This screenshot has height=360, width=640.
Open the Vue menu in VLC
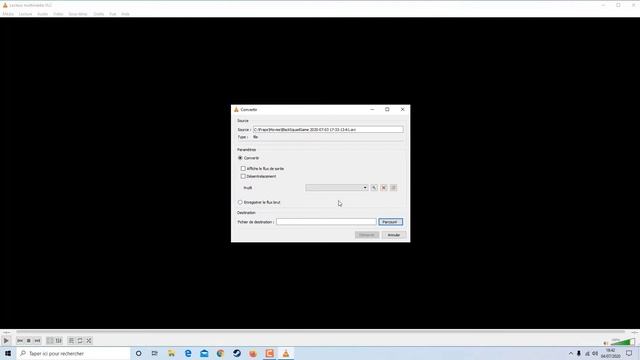113,14
